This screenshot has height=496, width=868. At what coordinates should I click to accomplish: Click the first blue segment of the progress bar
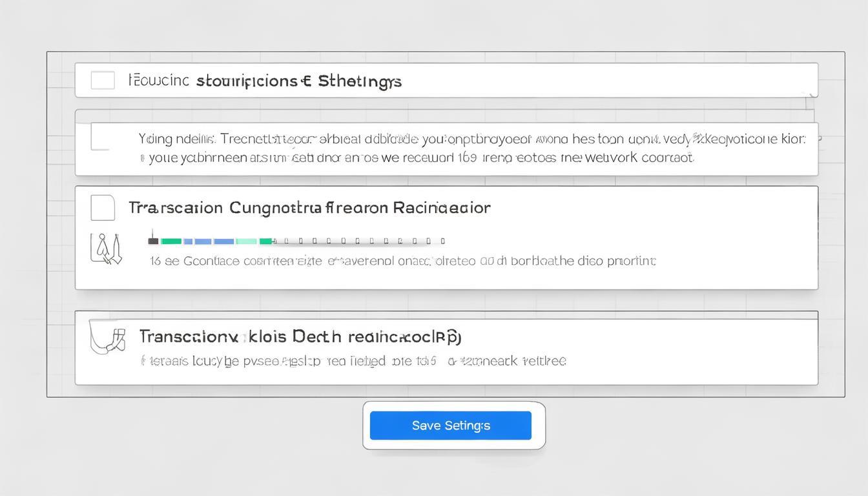click(x=188, y=241)
